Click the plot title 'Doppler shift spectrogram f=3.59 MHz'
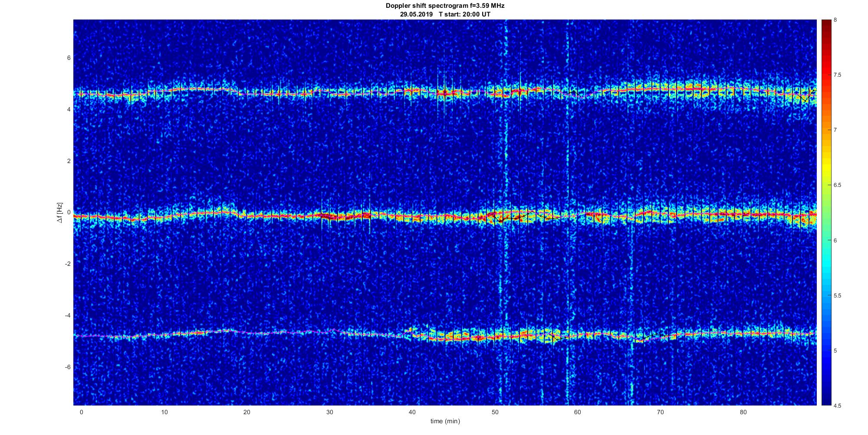 (x=445, y=6)
